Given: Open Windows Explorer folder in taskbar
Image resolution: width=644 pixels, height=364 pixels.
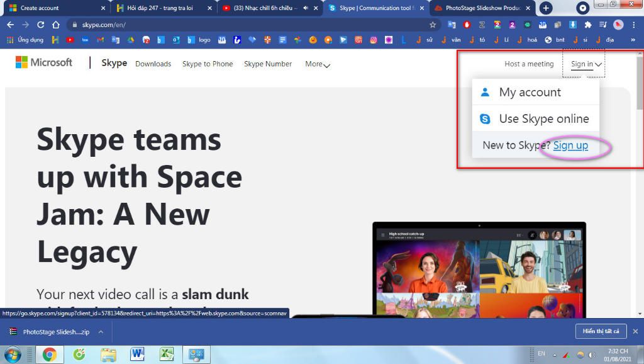Looking at the screenshot, I should tap(108, 354).
